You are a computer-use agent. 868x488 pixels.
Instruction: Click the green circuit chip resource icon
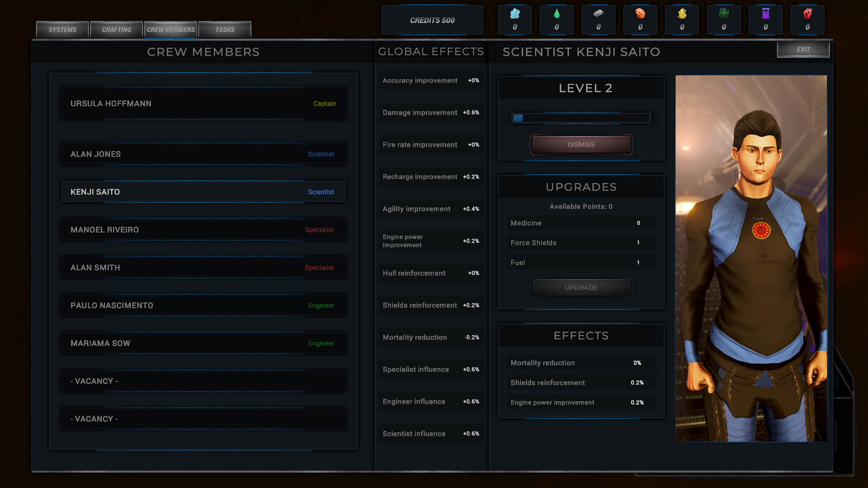724,14
